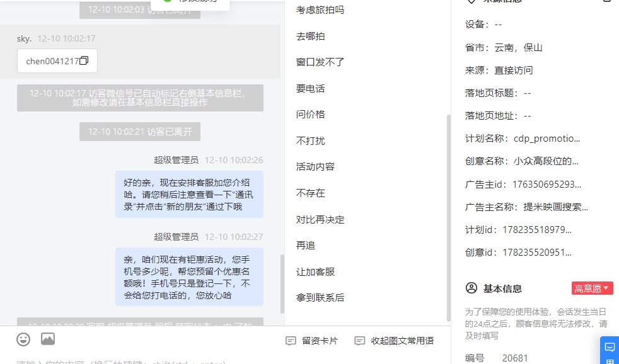The image size is (619, 364).
Task: Click the 落地页地址 field row
Action: coord(498,116)
